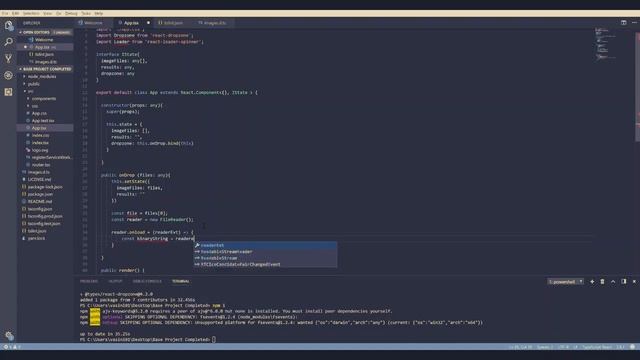Open package-lock.json in the file tree
This screenshot has height=360, width=640.
tap(45, 187)
